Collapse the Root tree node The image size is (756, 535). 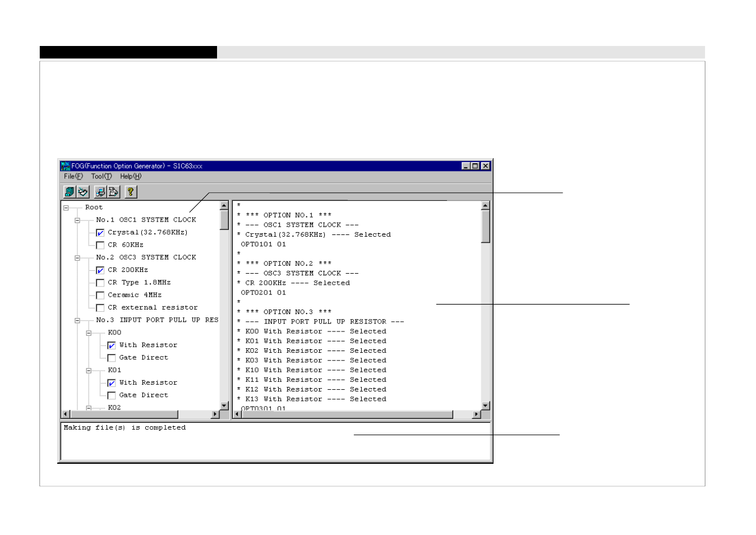coord(66,207)
